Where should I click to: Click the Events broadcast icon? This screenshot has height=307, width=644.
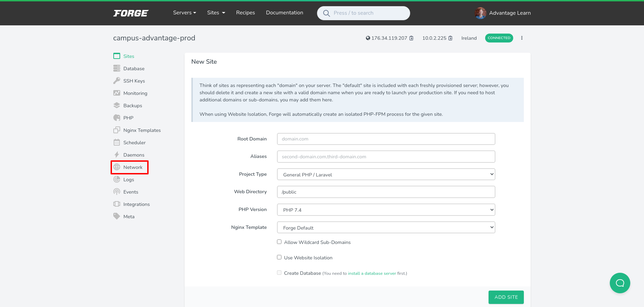click(117, 192)
